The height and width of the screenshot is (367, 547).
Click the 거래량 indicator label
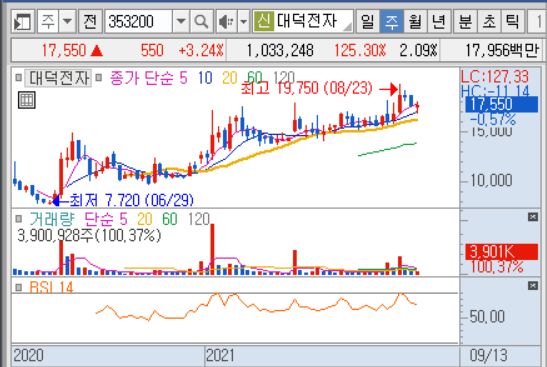pyautogui.click(x=52, y=219)
